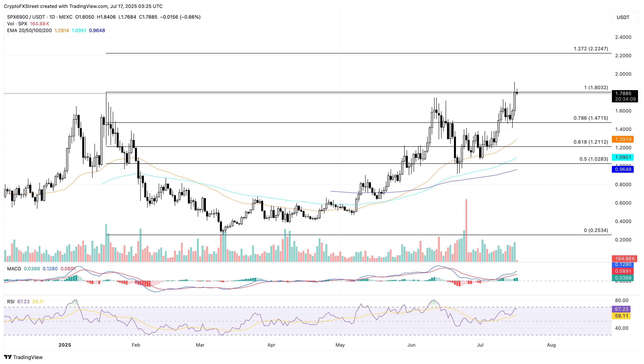Screen dimensions: 644x364
Task: Click the yellow 59.11 RSI average tag
Action: pos(621,316)
